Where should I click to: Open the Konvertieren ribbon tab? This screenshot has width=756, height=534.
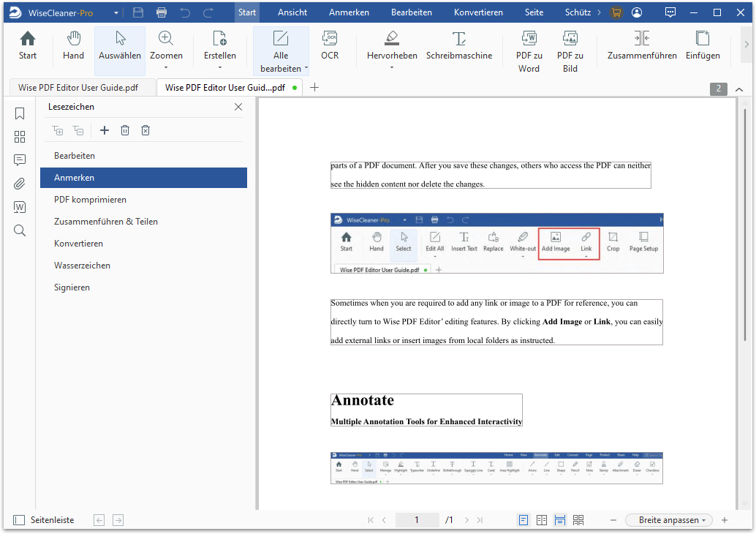(478, 12)
